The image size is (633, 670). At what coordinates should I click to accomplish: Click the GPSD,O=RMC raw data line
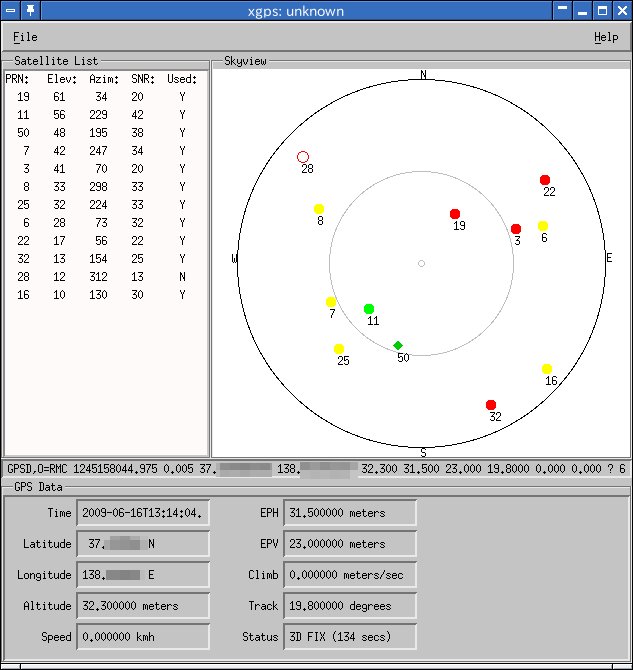316,469
